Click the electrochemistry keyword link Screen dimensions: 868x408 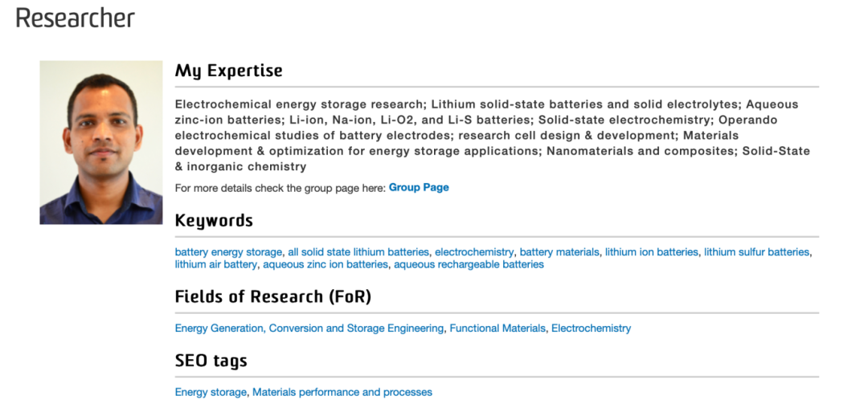pyautogui.click(x=474, y=252)
